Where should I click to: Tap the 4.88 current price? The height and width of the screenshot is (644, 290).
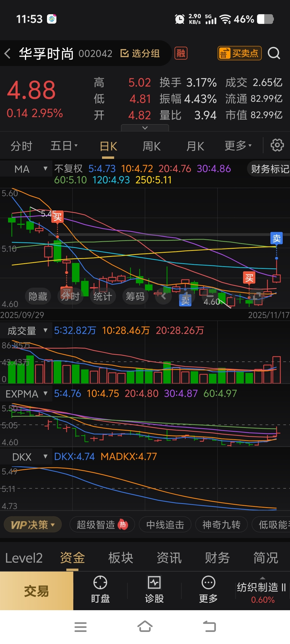pos(31,90)
